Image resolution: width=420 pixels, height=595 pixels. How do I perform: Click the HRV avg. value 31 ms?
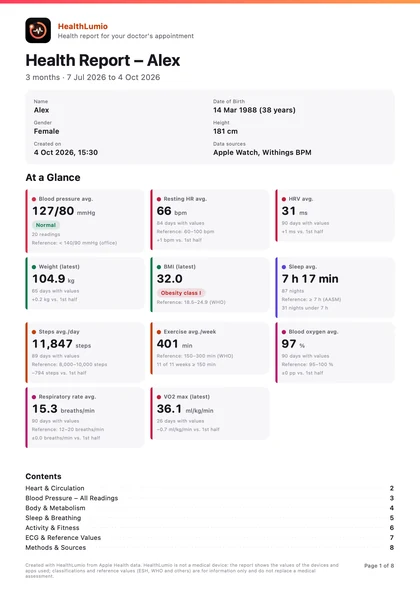(x=294, y=211)
